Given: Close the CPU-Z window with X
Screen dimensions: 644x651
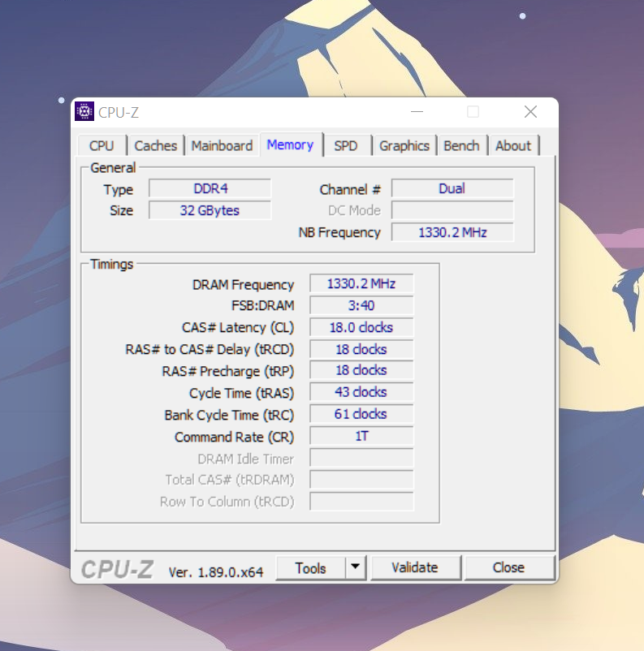Looking at the screenshot, I should click(x=530, y=112).
